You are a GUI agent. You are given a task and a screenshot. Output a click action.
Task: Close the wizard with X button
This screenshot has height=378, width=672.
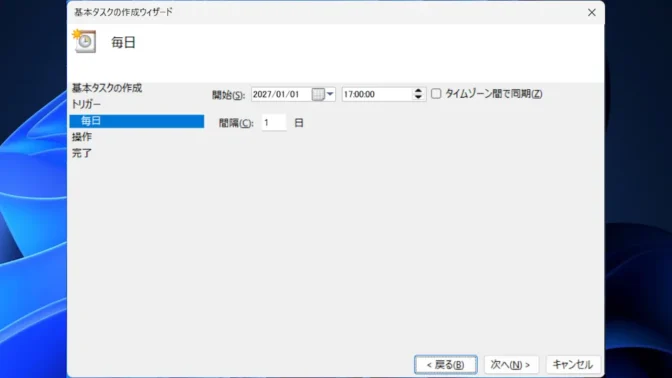[x=591, y=12]
